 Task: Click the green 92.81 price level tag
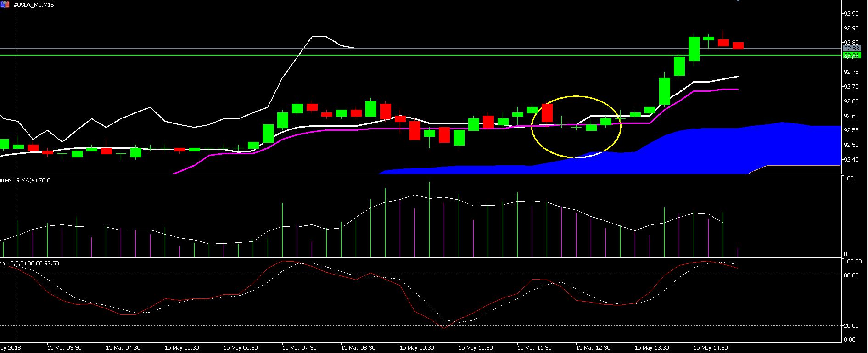click(851, 56)
